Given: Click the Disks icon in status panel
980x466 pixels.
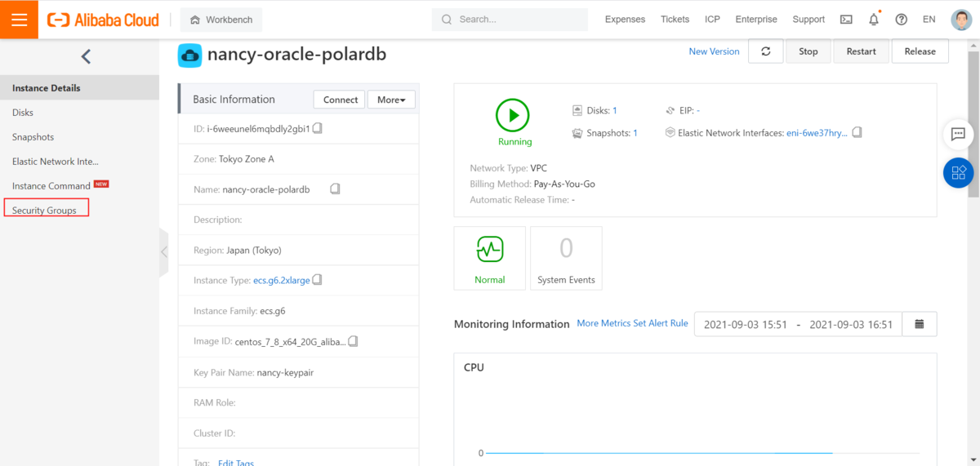Looking at the screenshot, I should [578, 110].
